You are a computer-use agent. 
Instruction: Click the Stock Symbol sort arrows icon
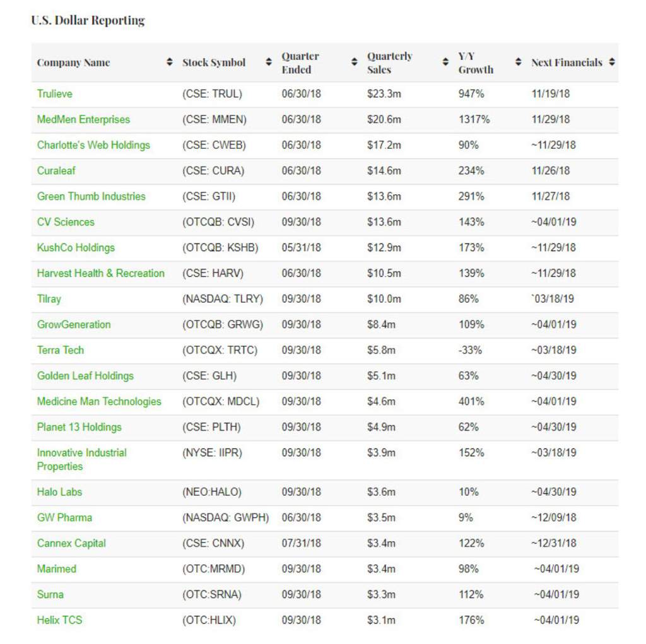click(269, 62)
